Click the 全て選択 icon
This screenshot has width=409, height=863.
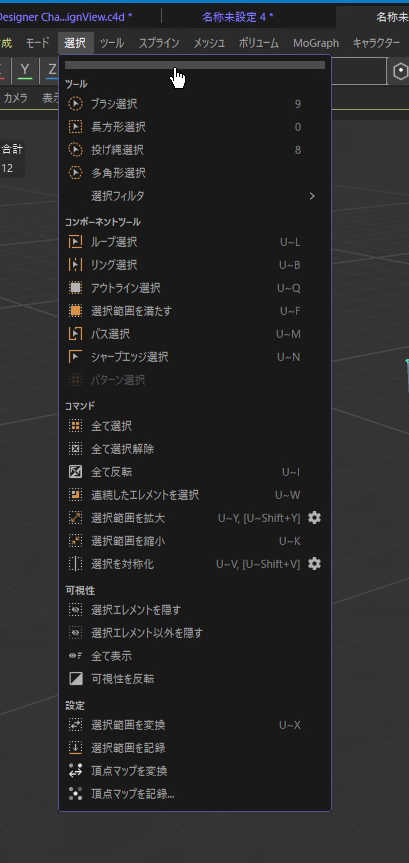75,426
